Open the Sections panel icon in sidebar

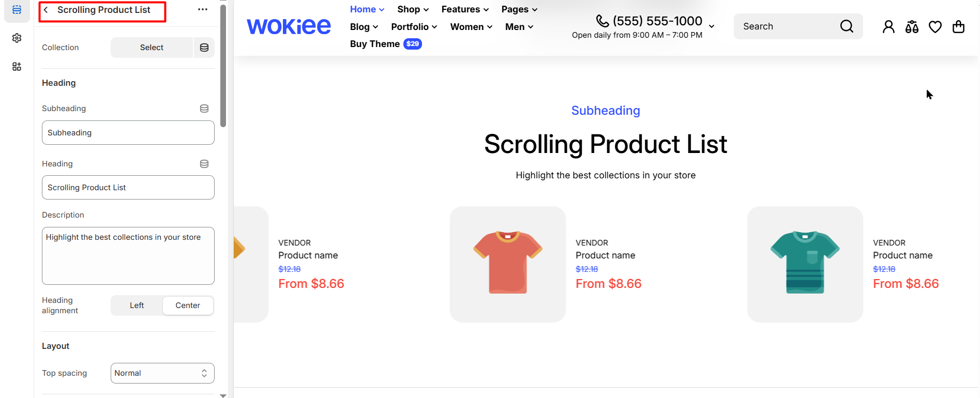17,10
